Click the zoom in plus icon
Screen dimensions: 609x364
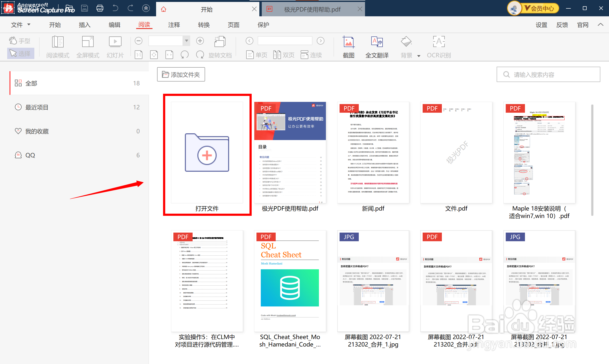coord(200,41)
